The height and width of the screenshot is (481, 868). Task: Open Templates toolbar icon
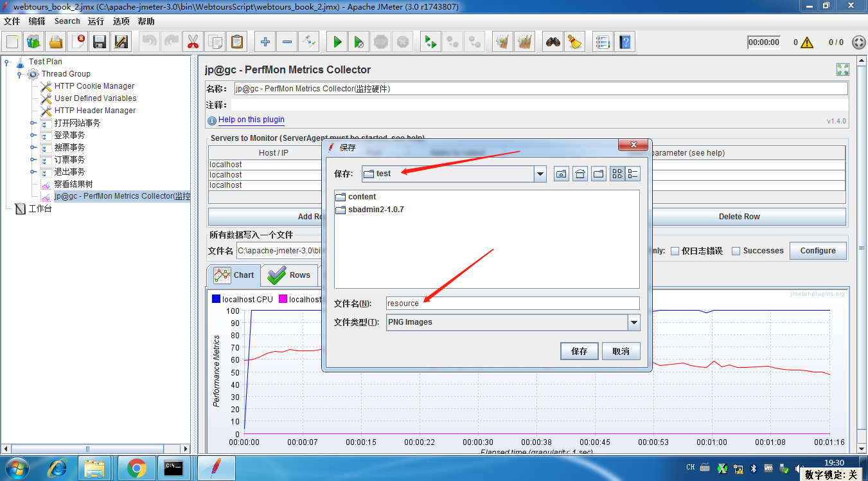(x=34, y=42)
